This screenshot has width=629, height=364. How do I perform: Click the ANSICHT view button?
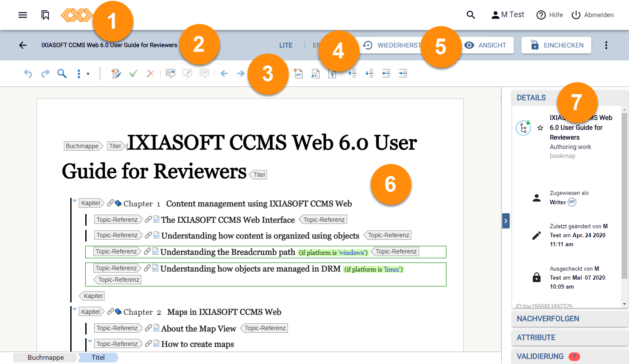(485, 45)
